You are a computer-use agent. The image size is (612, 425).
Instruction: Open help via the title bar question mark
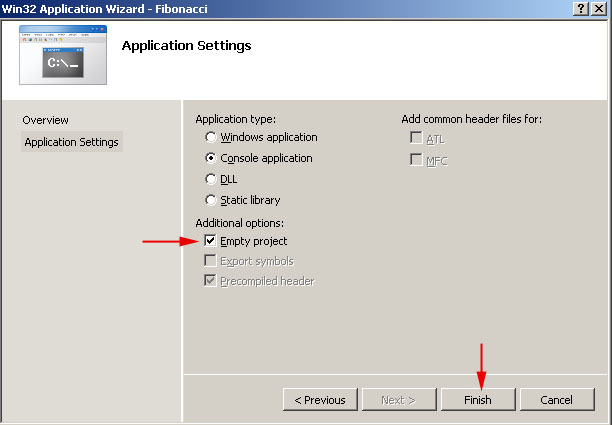(x=581, y=8)
